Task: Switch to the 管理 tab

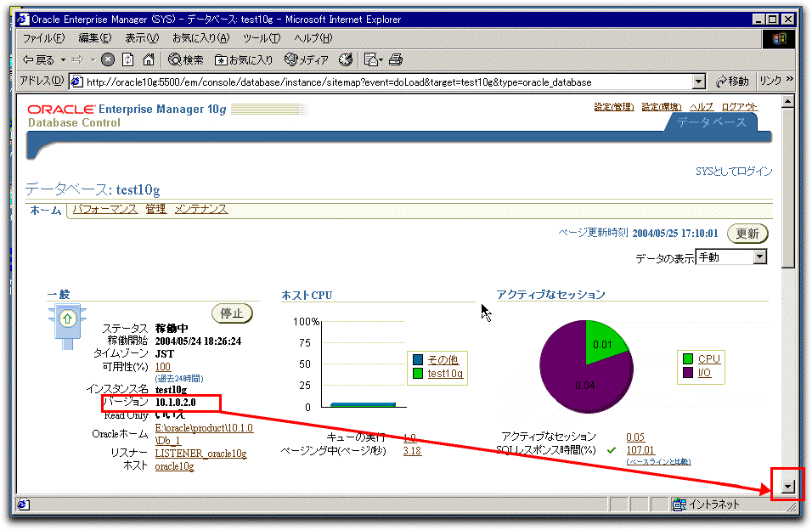Action: [x=156, y=209]
